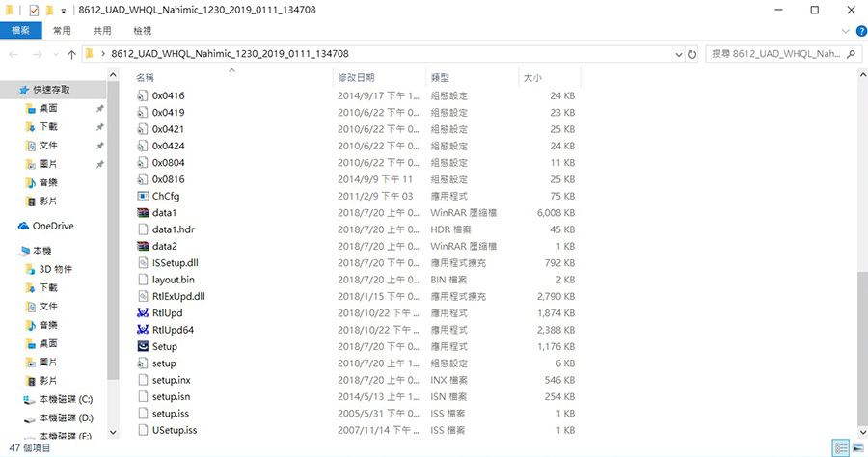868x457 pixels.
Task: Select the ChCfg application icon
Action: [x=143, y=196]
